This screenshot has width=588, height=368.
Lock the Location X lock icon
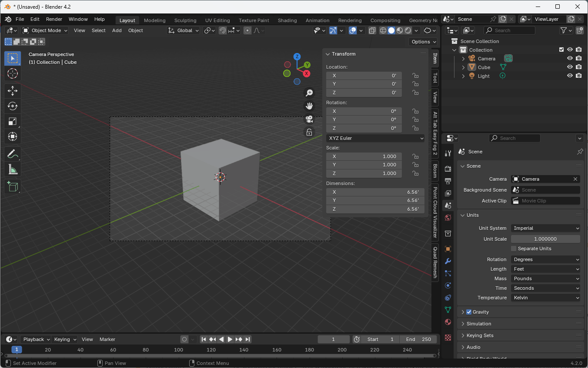click(415, 76)
